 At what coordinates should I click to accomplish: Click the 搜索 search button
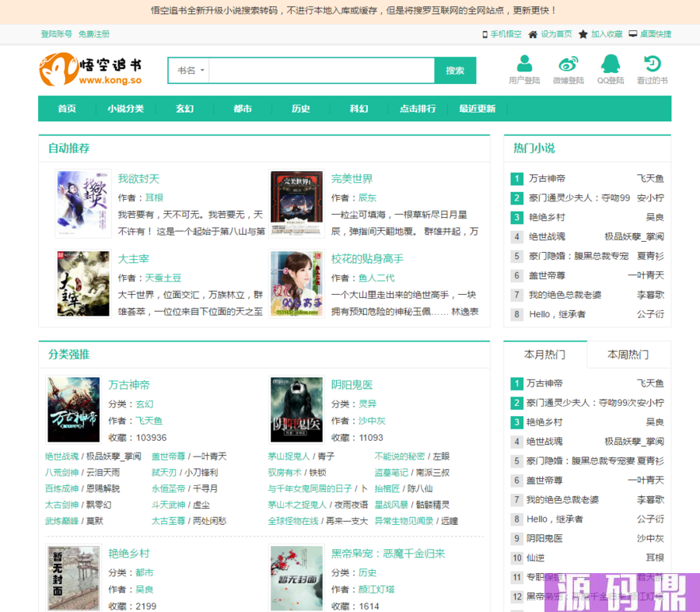point(455,71)
